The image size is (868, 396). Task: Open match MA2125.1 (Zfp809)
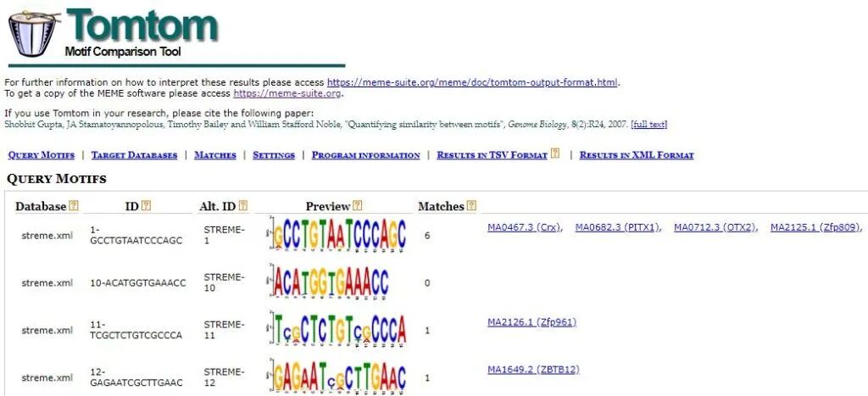tap(816, 227)
